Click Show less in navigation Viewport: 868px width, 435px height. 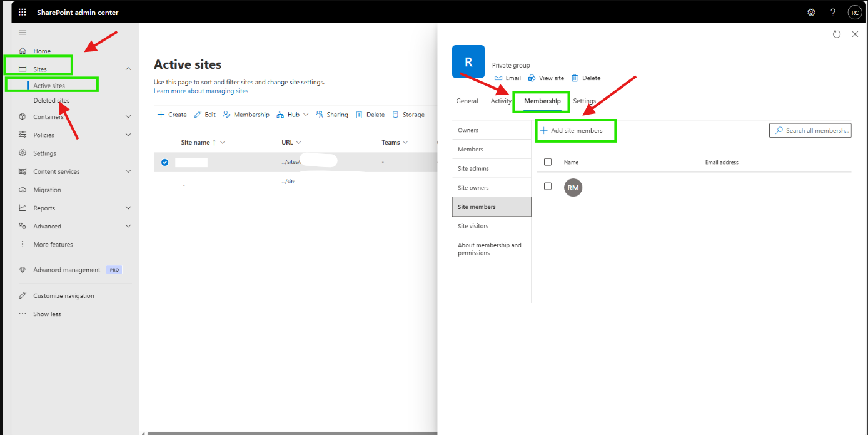click(47, 314)
